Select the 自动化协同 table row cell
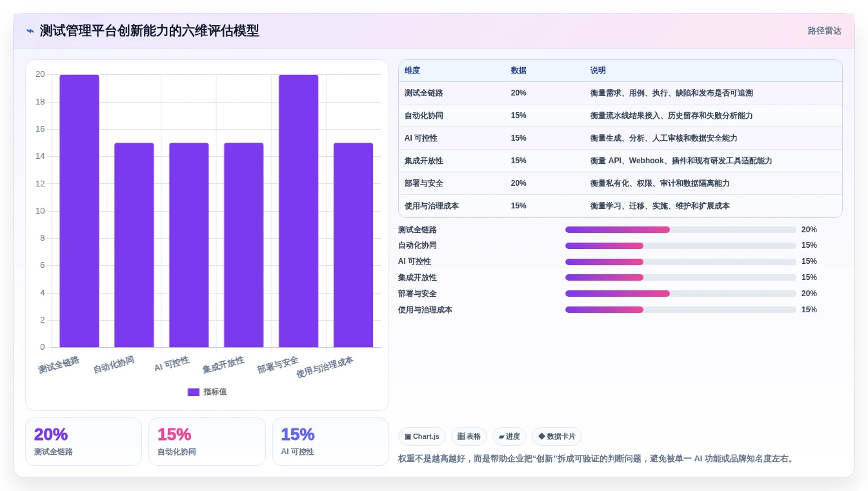The height and width of the screenshot is (491, 868). click(x=424, y=115)
